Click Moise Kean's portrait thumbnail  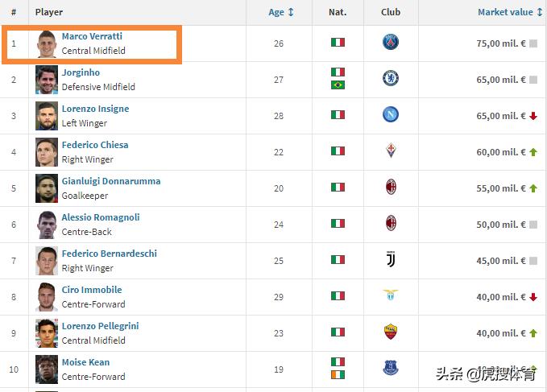coord(47,369)
